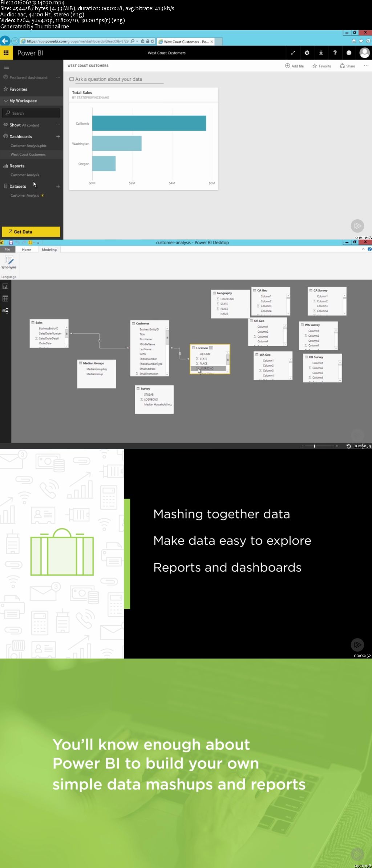Image resolution: width=372 pixels, height=868 pixels.
Task: Add a new dataset with plus icon
Action: (58, 186)
